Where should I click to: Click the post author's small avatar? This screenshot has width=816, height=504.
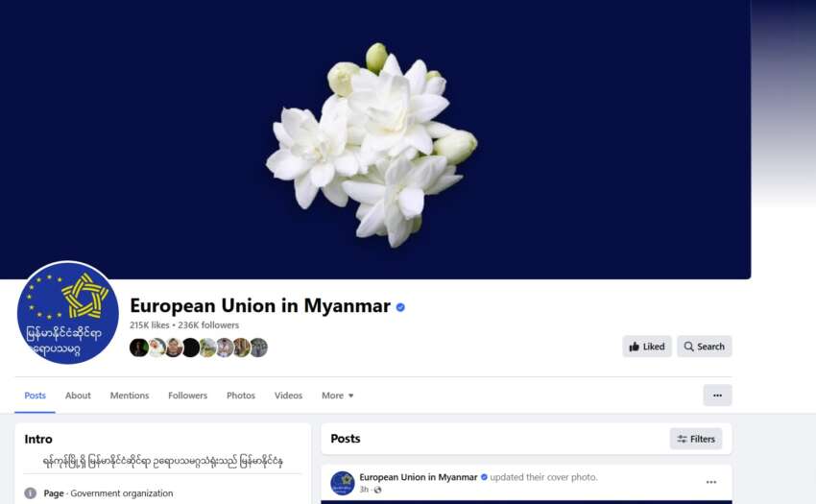[343, 483]
